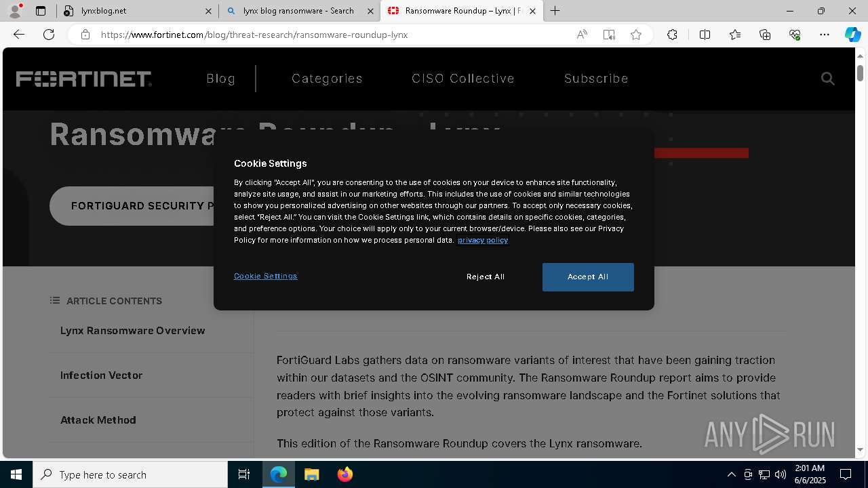Image resolution: width=868 pixels, height=488 pixels.
Task: Click the Fortinet logo
Action: point(83,79)
